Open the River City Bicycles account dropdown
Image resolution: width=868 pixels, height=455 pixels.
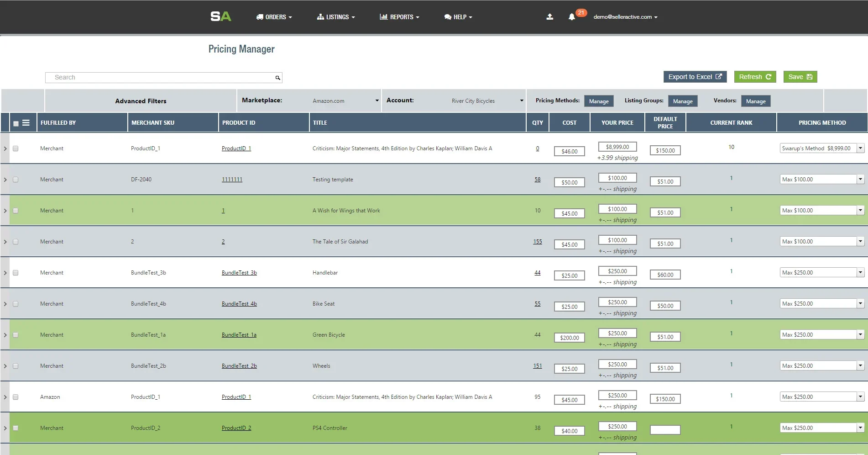[x=486, y=101]
